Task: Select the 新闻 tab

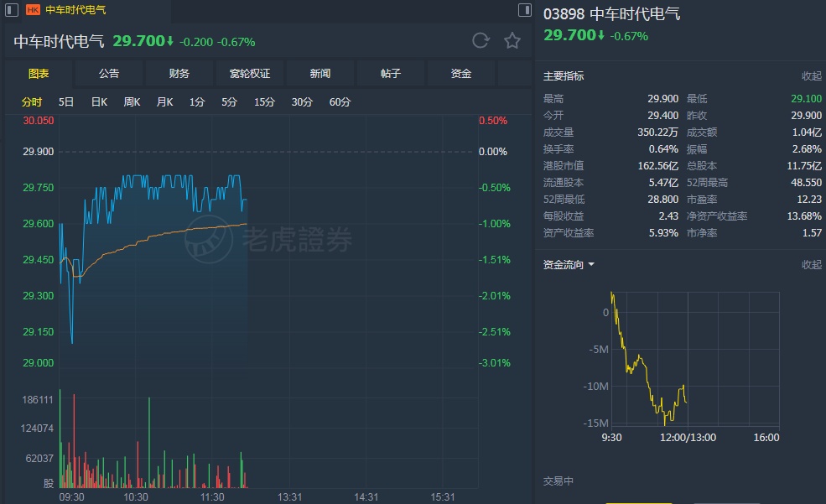Action: tap(320, 74)
